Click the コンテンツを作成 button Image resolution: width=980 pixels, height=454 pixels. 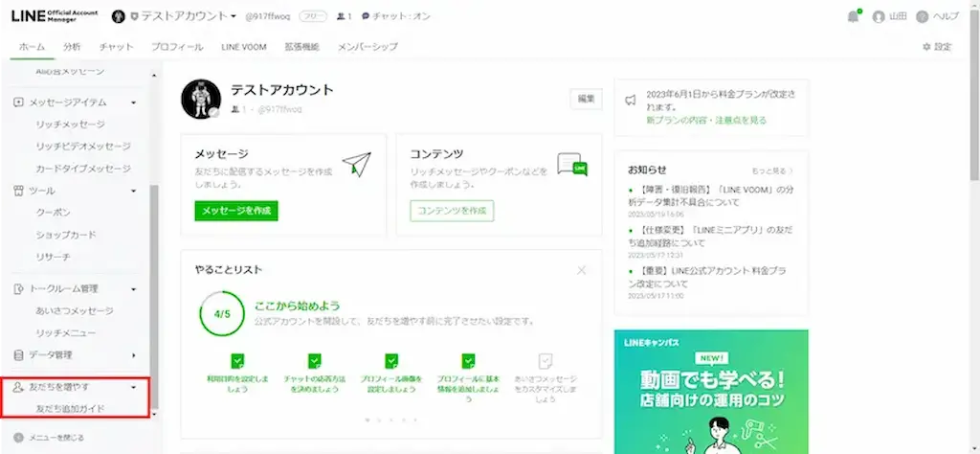point(452,211)
